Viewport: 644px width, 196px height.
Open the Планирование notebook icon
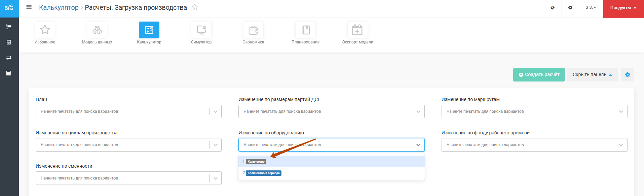tap(305, 30)
